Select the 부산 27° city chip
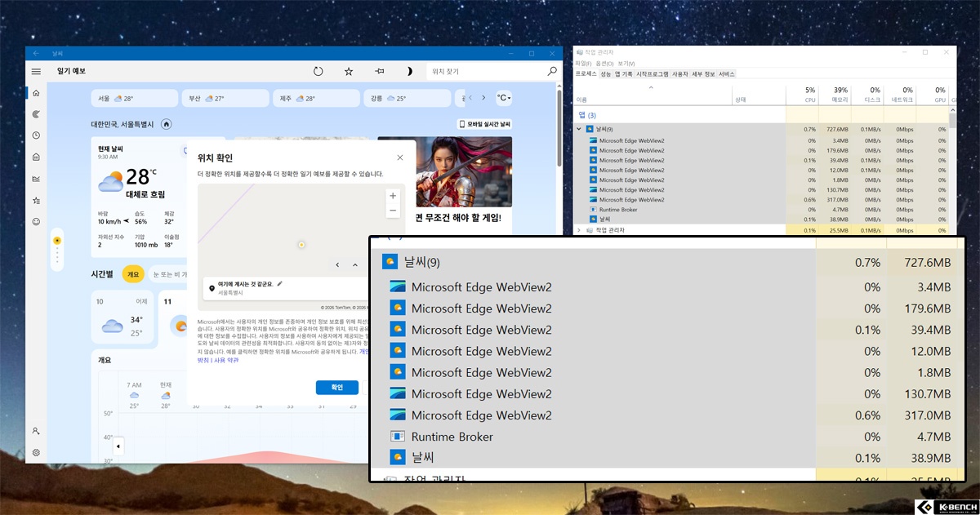Screen dimensions: 980x515 (226, 98)
